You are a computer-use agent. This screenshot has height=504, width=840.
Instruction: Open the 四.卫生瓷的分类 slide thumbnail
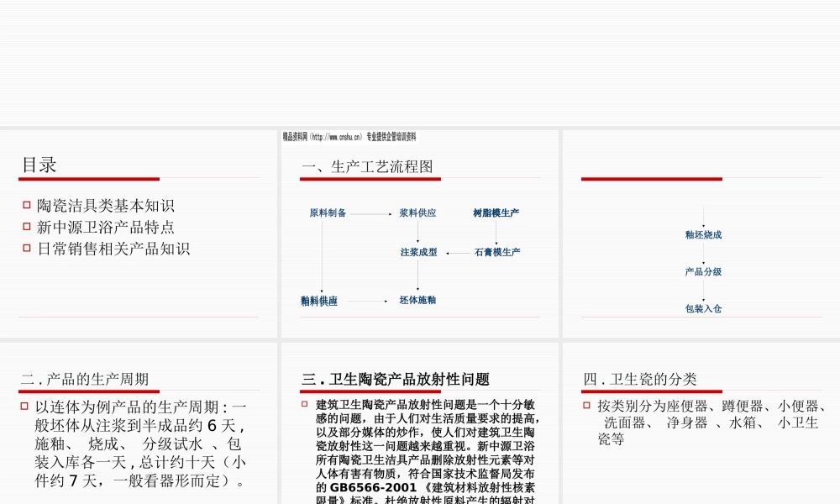tap(701, 423)
